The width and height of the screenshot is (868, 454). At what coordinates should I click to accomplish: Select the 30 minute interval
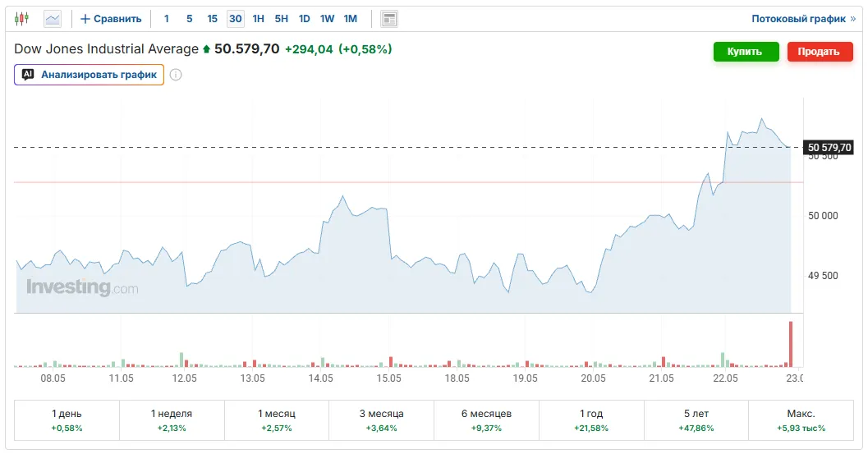[x=235, y=19]
